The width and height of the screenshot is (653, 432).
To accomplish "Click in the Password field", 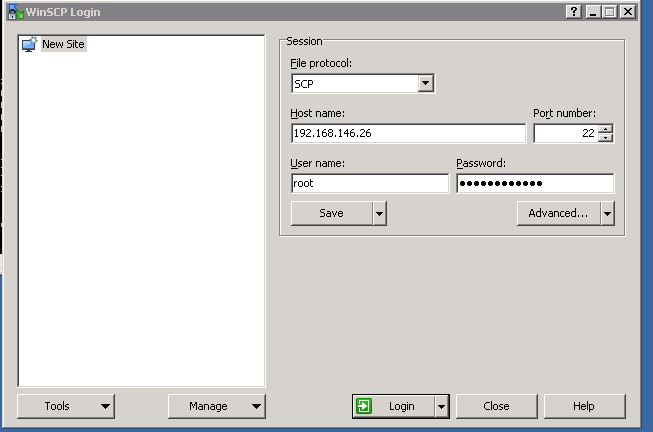I will (535, 183).
